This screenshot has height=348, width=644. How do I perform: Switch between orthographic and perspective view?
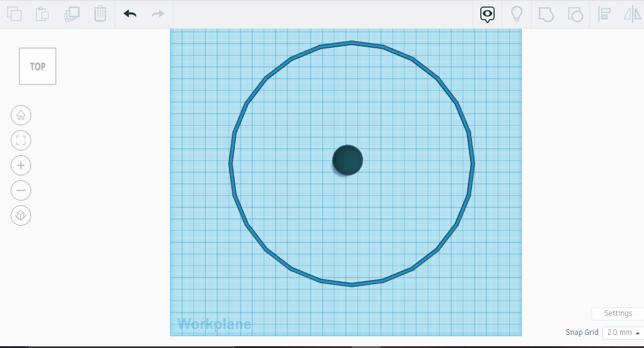pos(21,215)
